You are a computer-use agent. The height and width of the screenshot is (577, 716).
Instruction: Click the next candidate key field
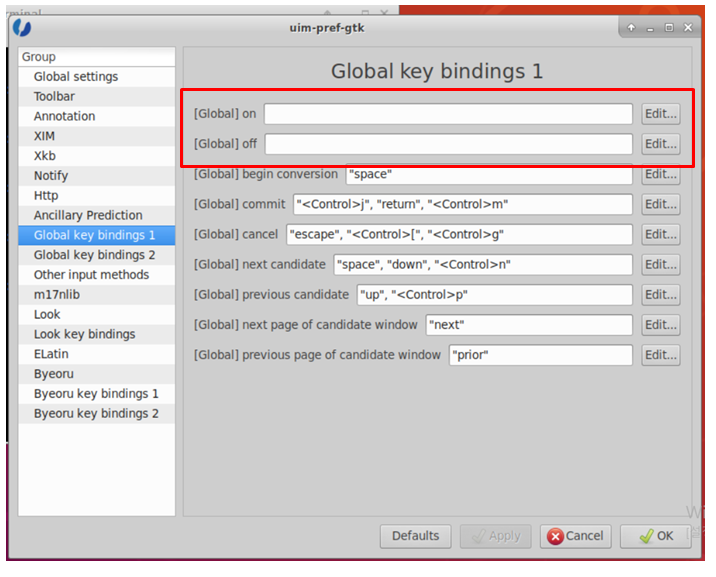(483, 264)
